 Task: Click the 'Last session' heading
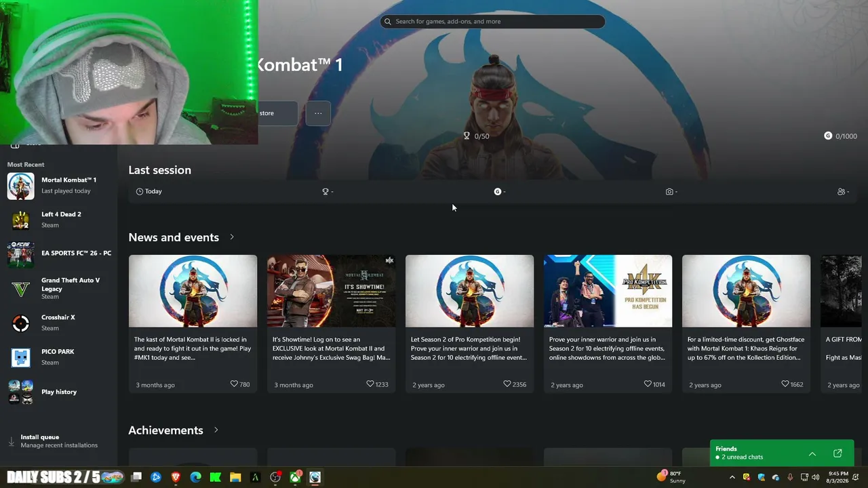point(160,170)
